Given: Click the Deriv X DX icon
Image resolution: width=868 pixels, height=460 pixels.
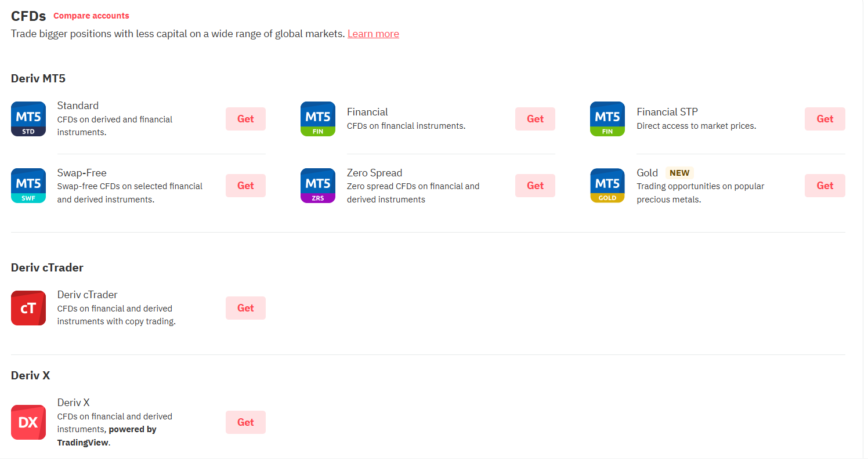Looking at the screenshot, I should [28, 422].
